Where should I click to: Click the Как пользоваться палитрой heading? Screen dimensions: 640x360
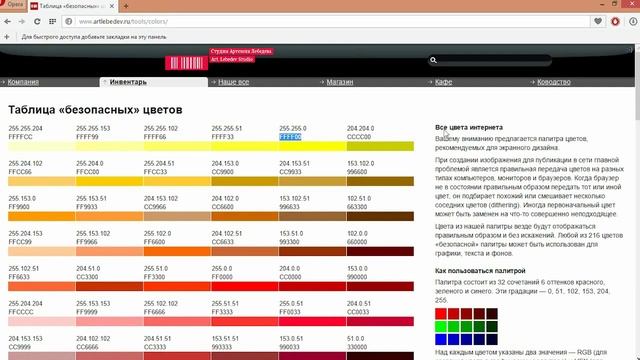pos(480,271)
